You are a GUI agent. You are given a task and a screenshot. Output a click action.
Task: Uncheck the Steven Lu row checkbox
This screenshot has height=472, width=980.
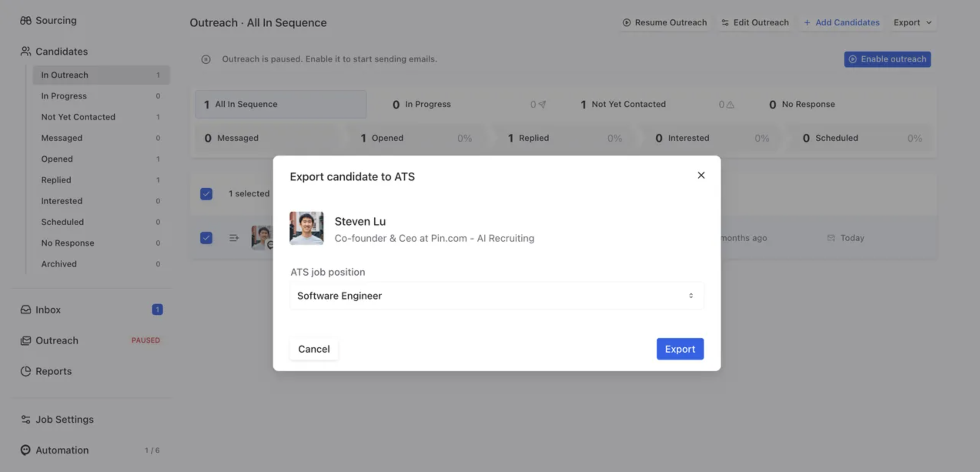click(206, 238)
